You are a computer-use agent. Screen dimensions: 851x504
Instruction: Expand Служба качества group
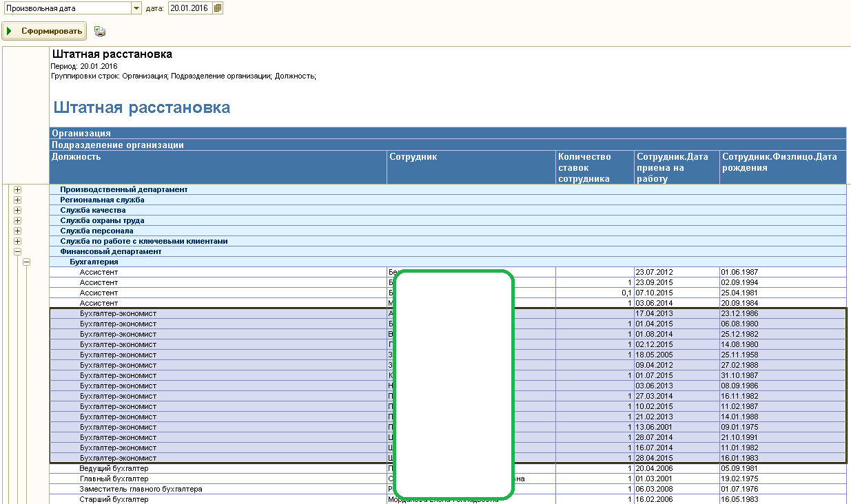18,210
